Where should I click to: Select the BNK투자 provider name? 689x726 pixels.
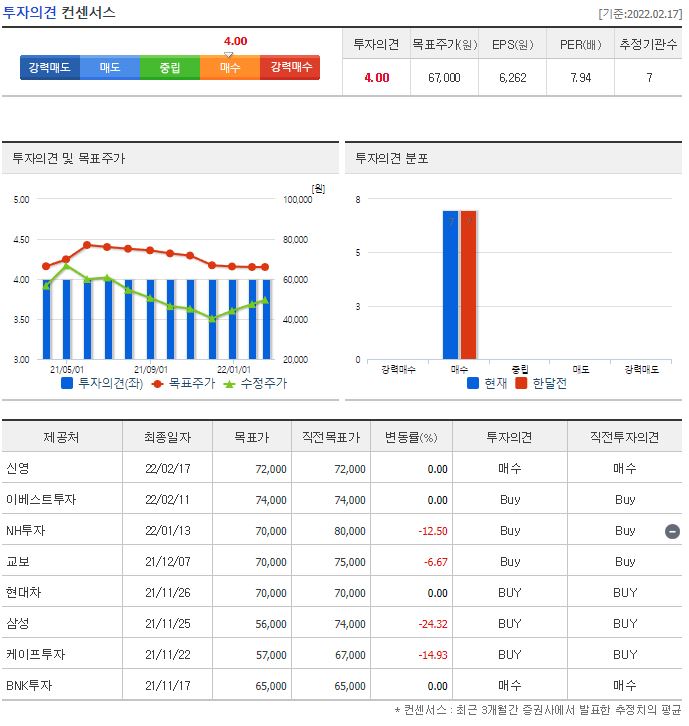coord(29,685)
